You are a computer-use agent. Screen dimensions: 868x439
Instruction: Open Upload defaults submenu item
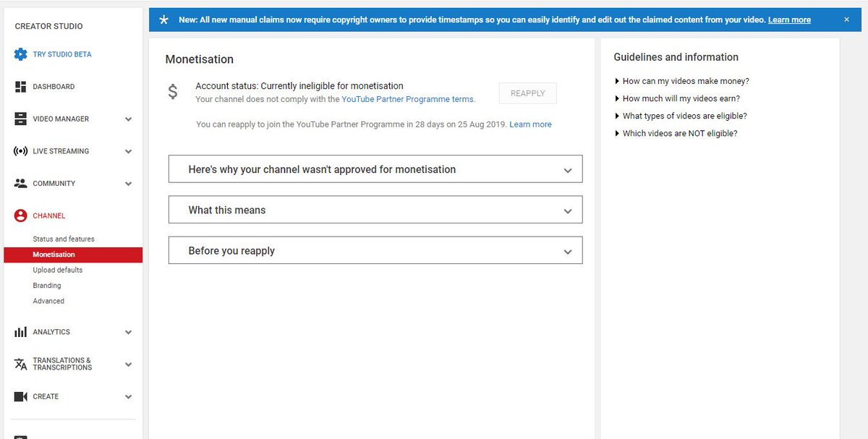[58, 270]
